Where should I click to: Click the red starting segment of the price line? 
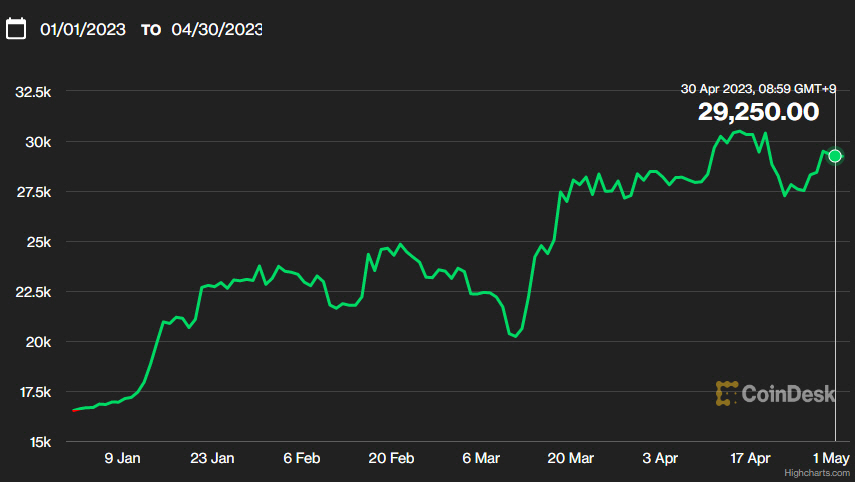(76, 410)
